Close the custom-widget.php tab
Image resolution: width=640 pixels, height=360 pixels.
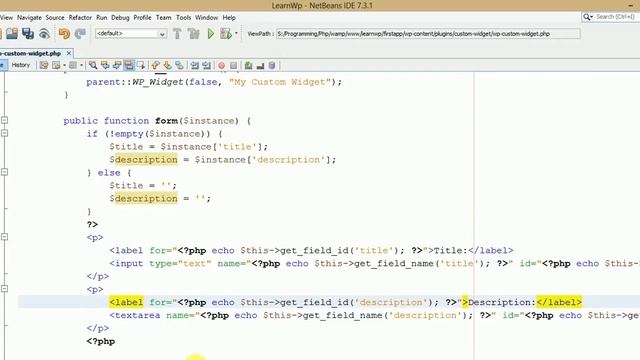(69, 53)
